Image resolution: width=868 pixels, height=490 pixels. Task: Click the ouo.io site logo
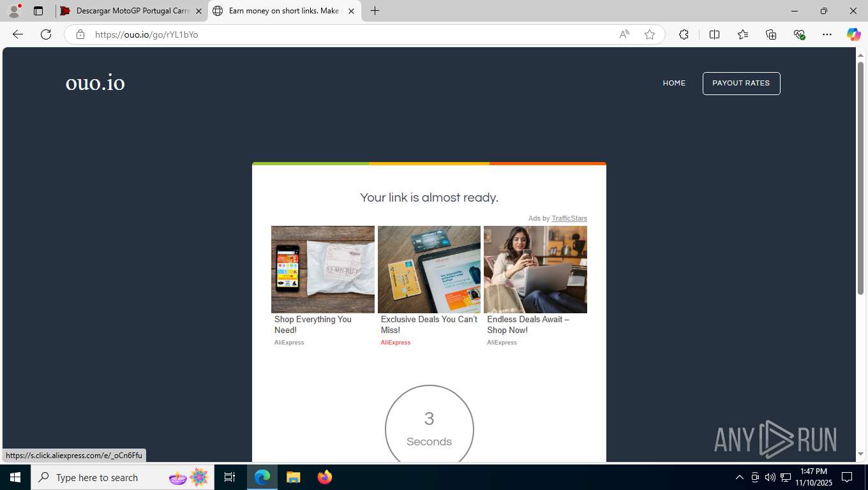[95, 83]
